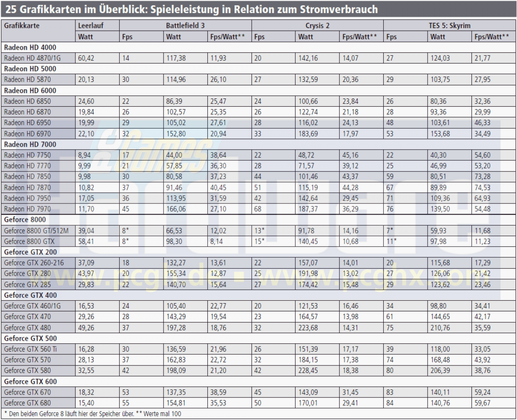517x420 pixels.
Task: Click the 'Geforce 8800 GTX' row label
Action: coord(29,241)
